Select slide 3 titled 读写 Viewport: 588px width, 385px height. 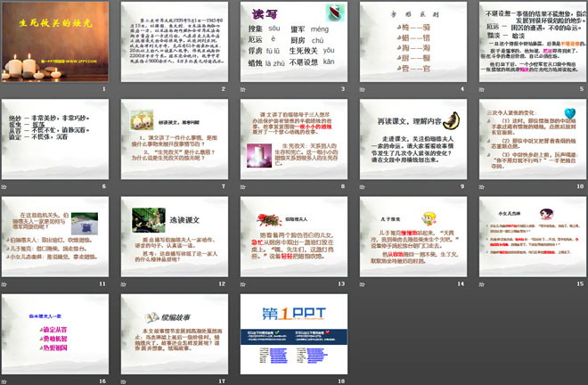294,42
